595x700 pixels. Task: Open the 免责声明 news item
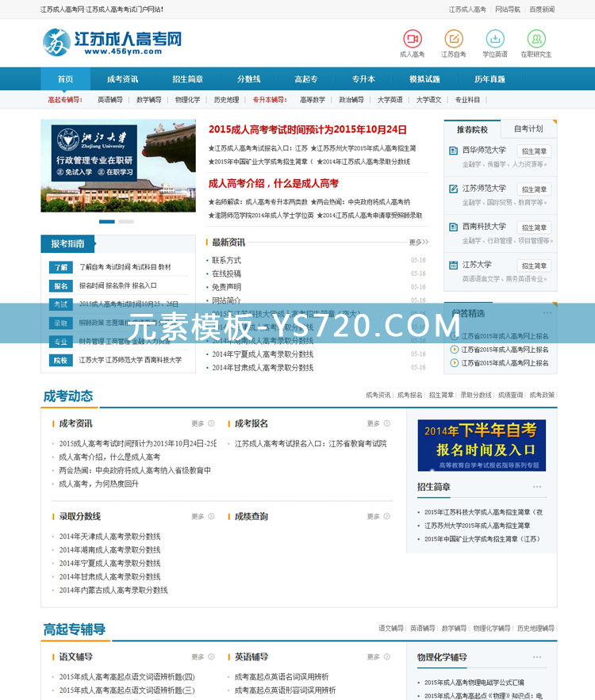point(226,287)
